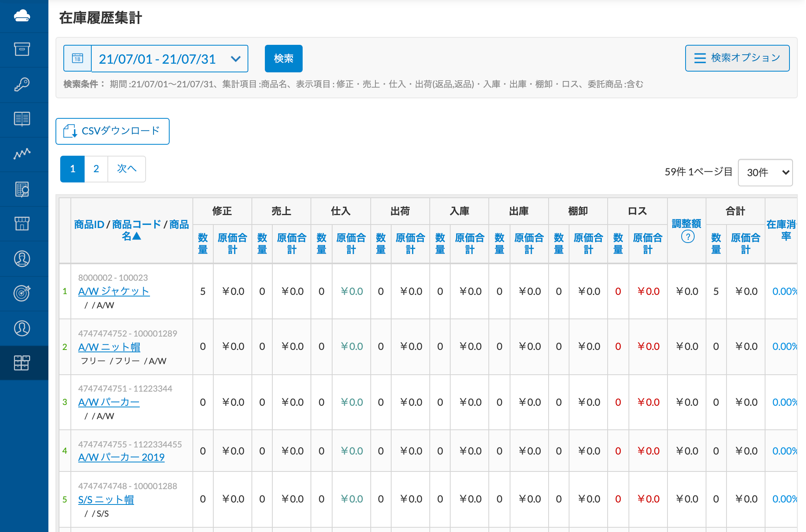806x532 pixels.
Task: Expand the 検索オプション panel
Action: coord(737,58)
